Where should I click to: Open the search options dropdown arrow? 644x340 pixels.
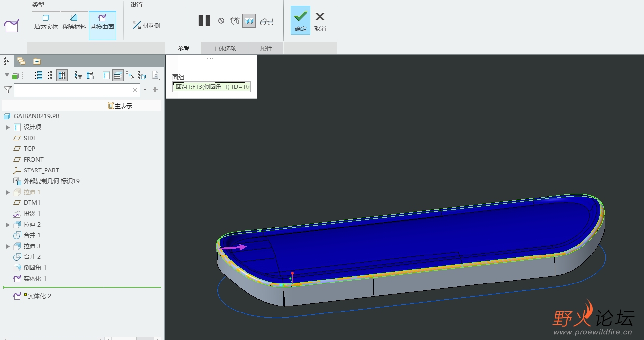coord(145,90)
